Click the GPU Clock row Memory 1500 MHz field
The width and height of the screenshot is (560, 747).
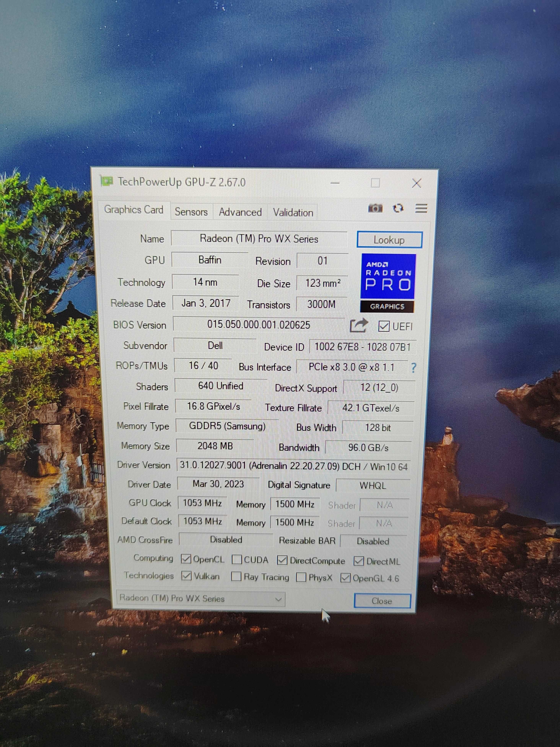point(295,504)
